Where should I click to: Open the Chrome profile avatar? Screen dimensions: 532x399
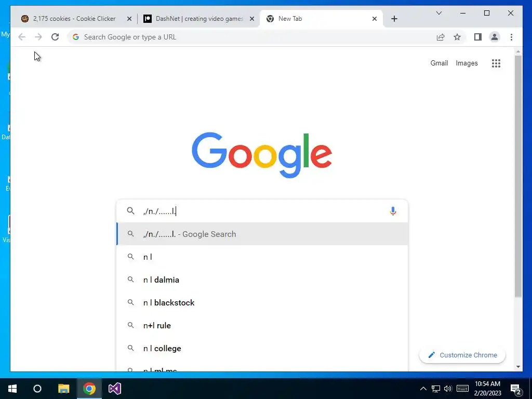pos(495,37)
